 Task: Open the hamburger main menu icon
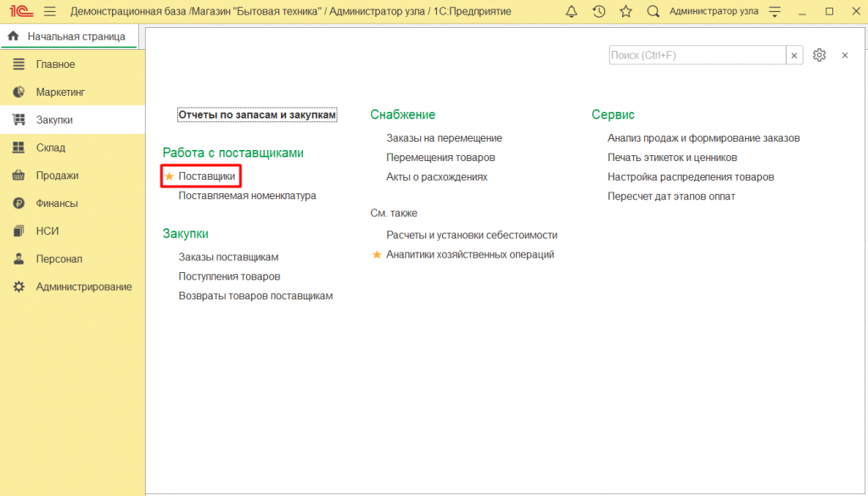coord(49,11)
